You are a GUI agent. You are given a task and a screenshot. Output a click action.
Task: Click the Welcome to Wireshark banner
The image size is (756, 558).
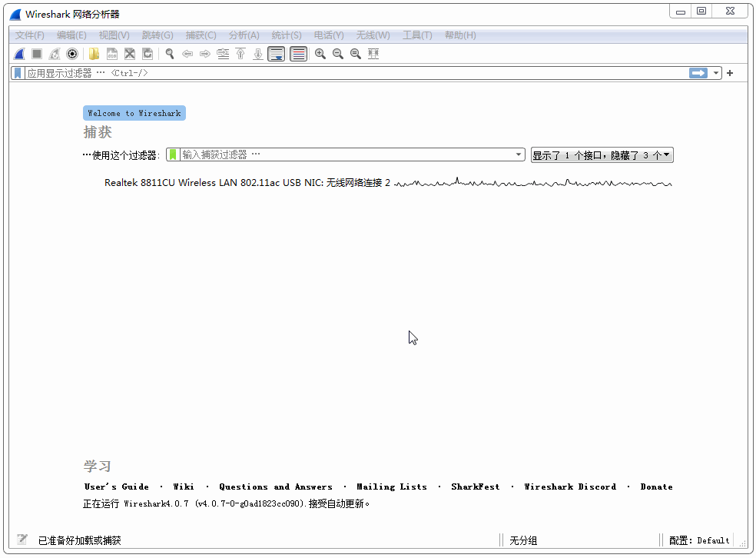(134, 113)
